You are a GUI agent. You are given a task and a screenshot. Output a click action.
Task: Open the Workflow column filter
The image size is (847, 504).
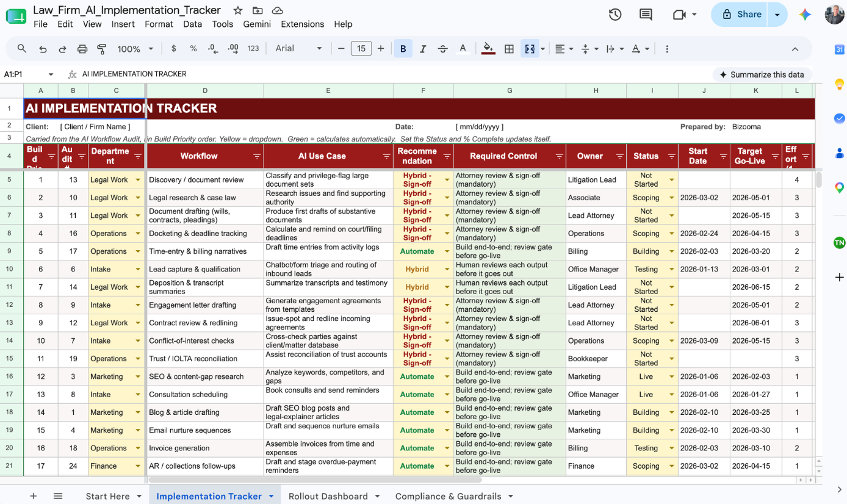(257, 157)
